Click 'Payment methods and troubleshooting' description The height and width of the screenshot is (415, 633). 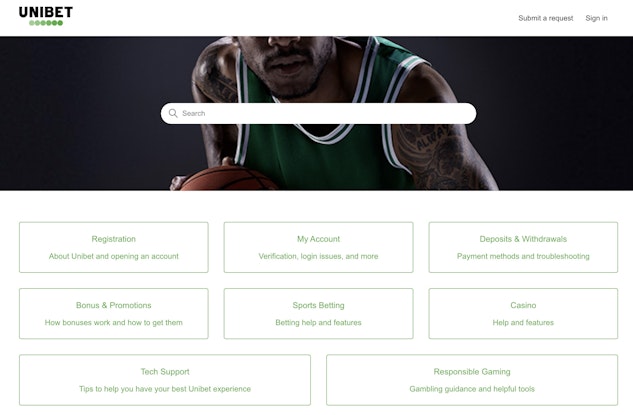pyautogui.click(x=523, y=256)
